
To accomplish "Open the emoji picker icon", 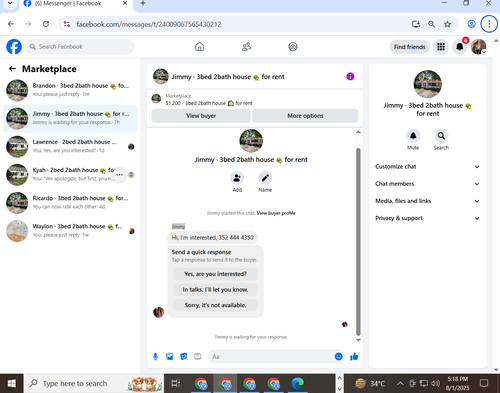I will click(338, 357).
